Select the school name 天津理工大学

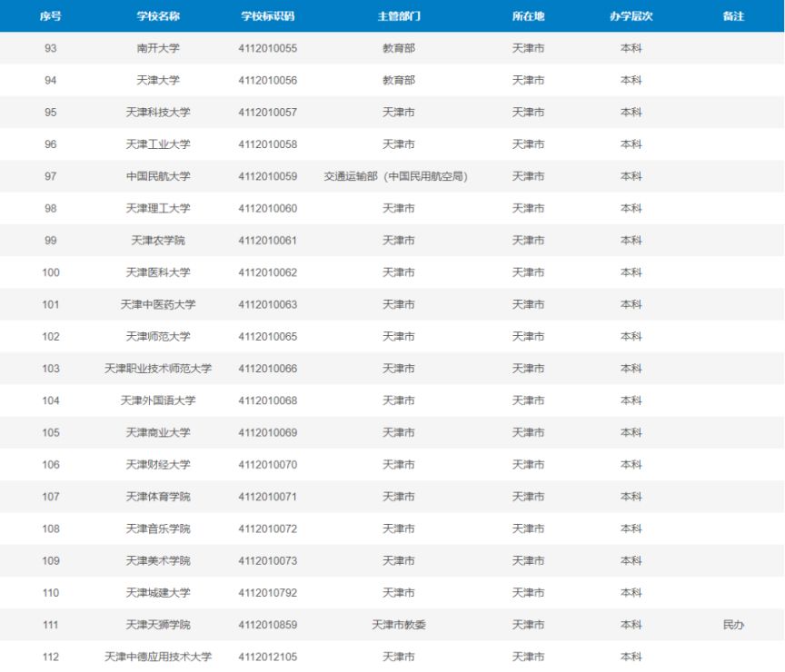point(158,208)
